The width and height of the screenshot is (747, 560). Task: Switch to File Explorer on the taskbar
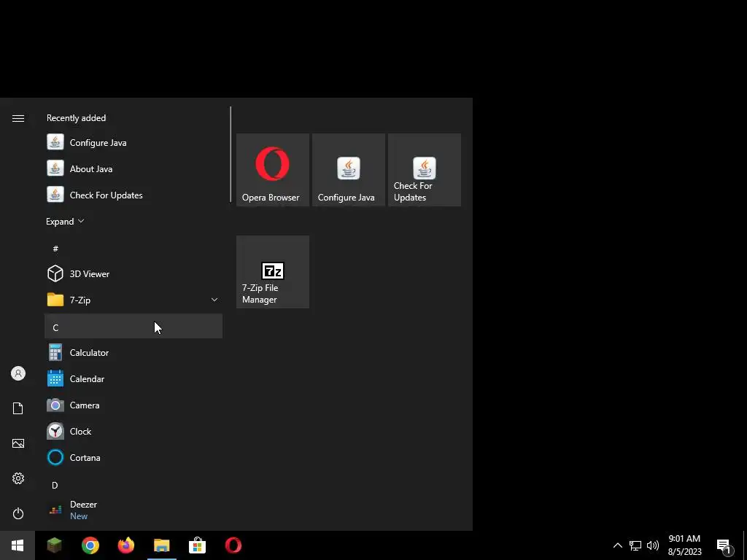[161, 545]
